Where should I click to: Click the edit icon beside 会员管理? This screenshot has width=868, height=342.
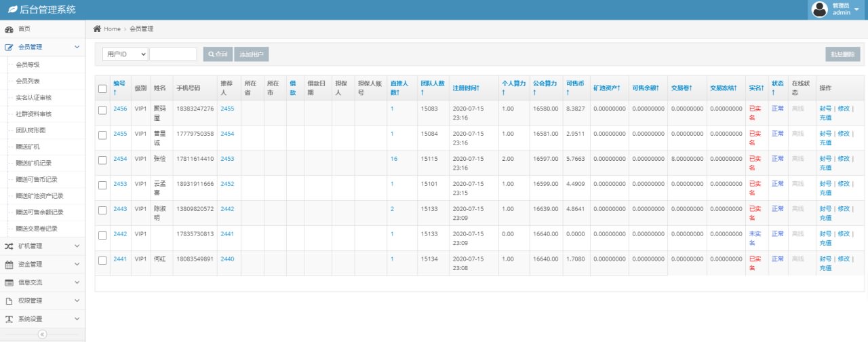click(x=9, y=47)
